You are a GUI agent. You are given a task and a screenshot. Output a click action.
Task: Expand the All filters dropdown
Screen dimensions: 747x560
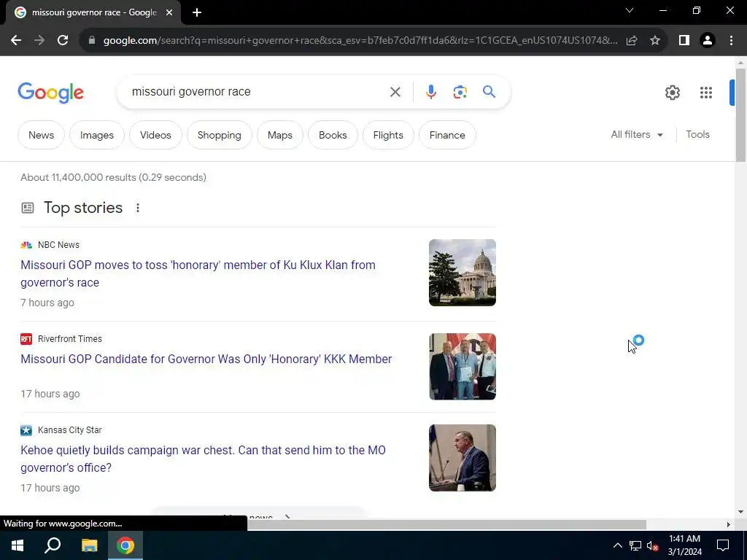(637, 135)
